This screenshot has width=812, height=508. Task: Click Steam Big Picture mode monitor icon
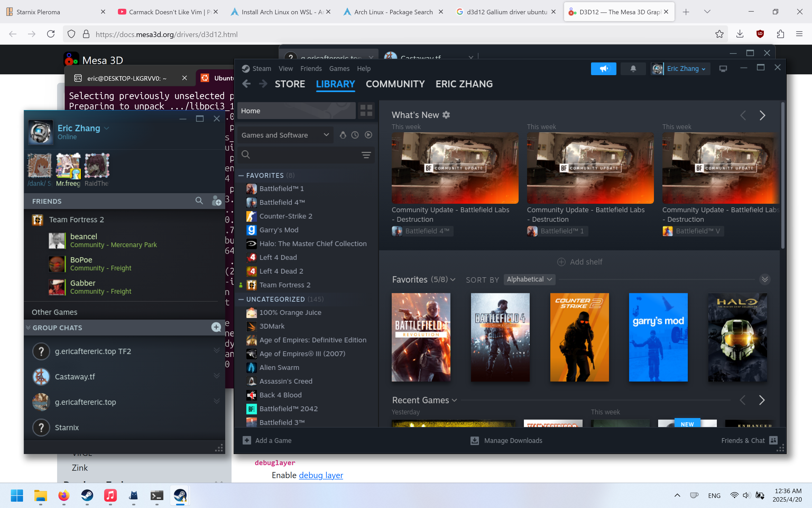[723, 69]
